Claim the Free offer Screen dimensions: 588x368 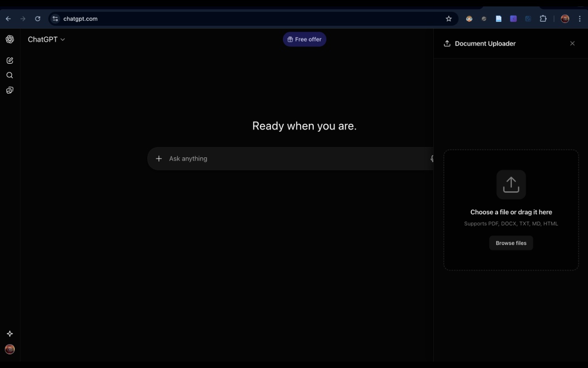[x=305, y=40]
